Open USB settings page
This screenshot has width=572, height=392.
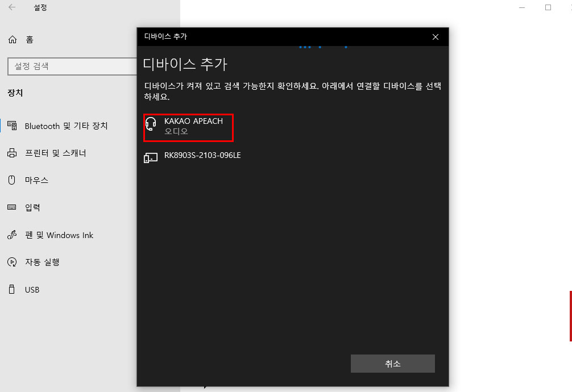point(32,290)
